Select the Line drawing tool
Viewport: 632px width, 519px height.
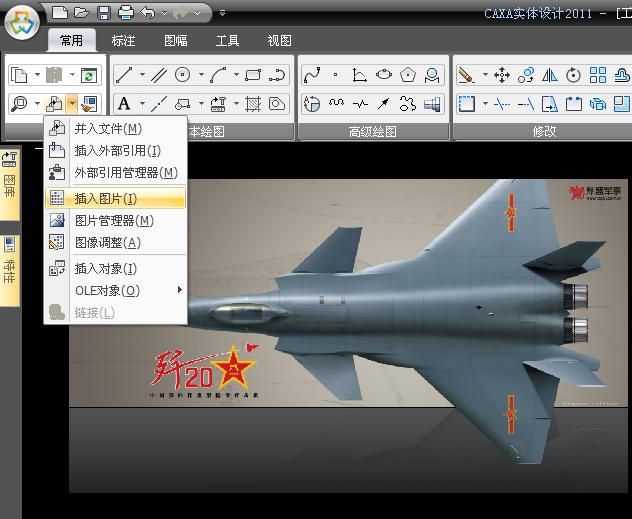tap(124, 75)
